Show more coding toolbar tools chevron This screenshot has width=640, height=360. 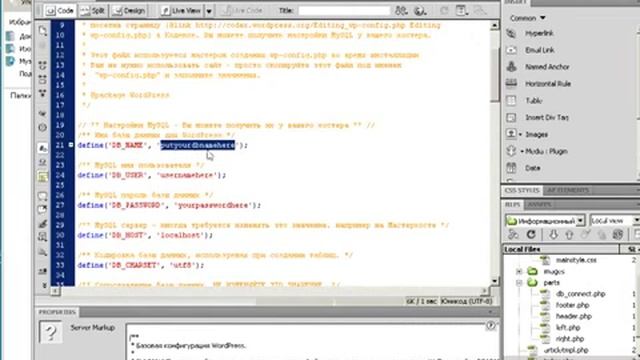pyautogui.click(x=44, y=285)
